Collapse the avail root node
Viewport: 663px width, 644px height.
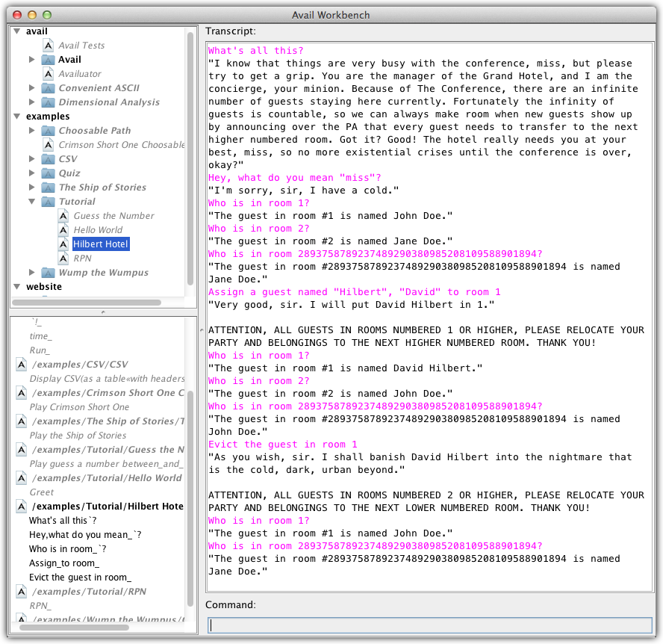click(x=17, y=31)
